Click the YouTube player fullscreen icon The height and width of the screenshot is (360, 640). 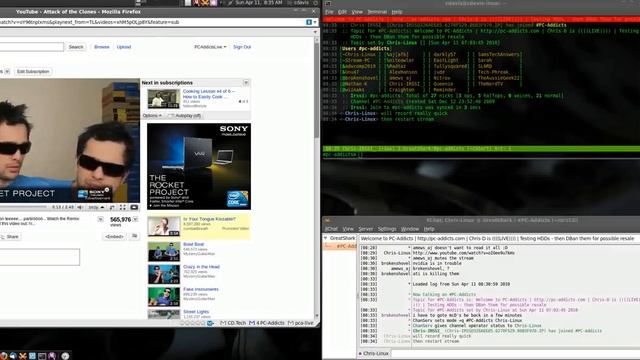[122, 207]
